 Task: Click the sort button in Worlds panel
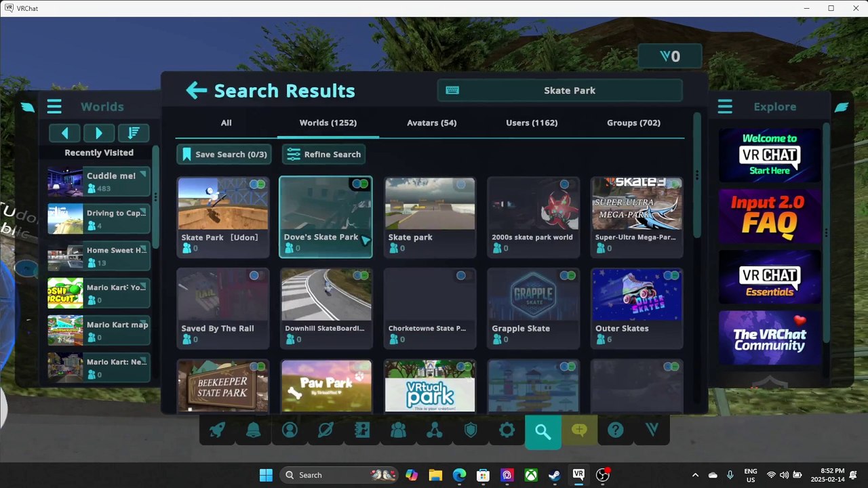click(134, 133)
